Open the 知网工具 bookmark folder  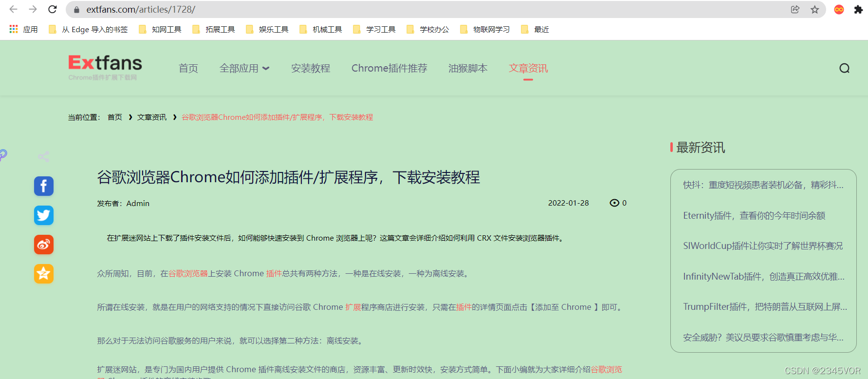pyautogui.click(x=160, y=29)
